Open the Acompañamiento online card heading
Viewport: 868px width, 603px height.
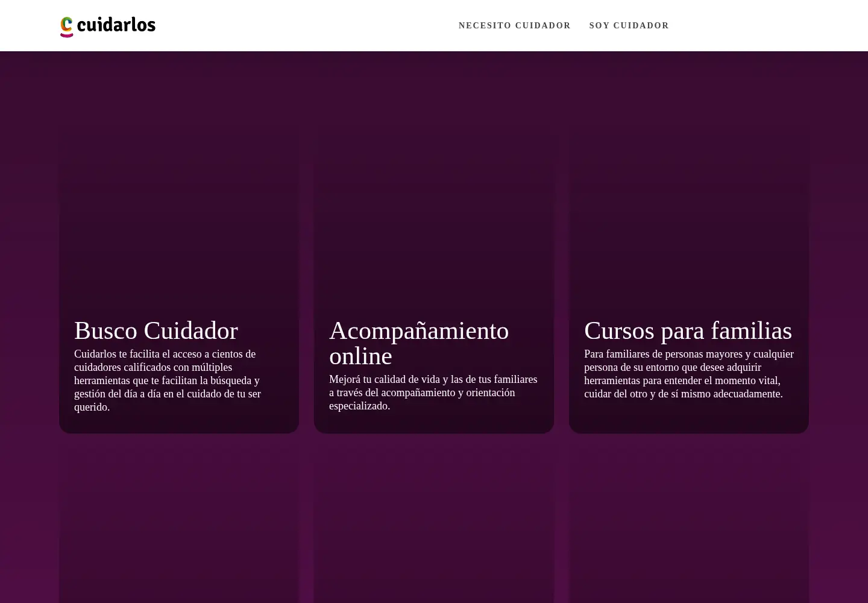click(x=419, y=343)
